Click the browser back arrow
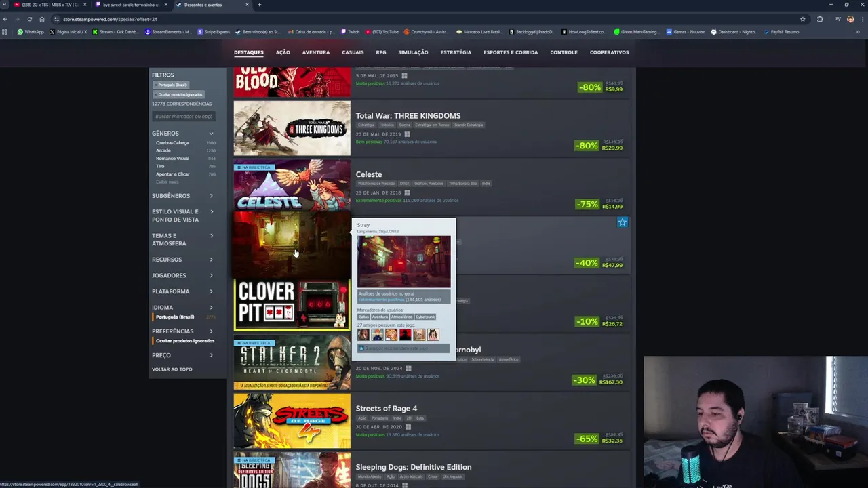The image size is (868, 488). tap(5, 19)
